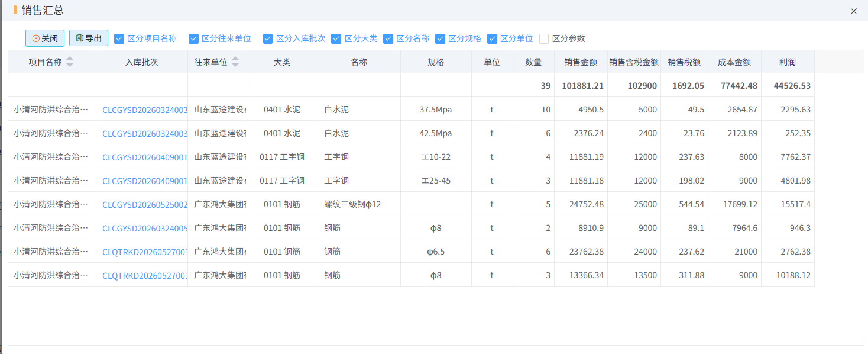Click the 规格 column header

coord(436,62)
